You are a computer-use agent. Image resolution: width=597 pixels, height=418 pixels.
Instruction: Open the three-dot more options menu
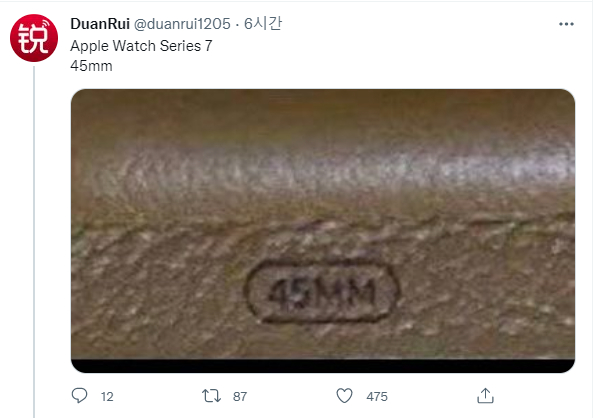[566, 24]
